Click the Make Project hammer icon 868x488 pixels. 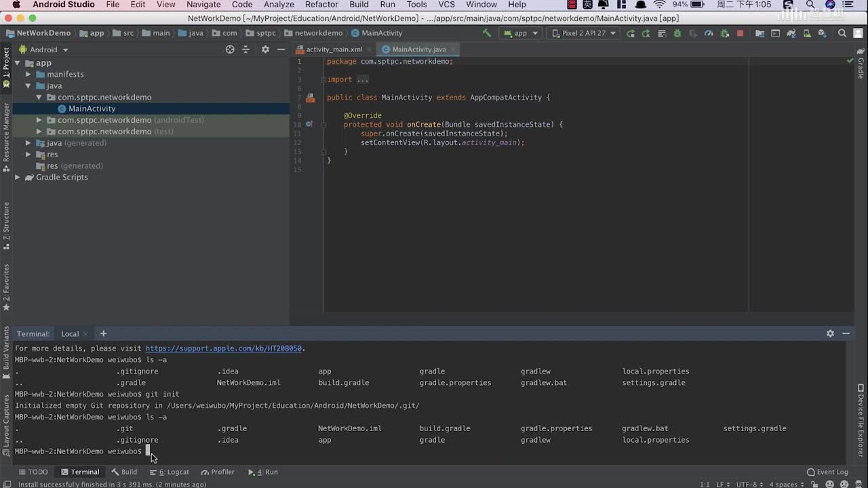(x=487, y=33)
